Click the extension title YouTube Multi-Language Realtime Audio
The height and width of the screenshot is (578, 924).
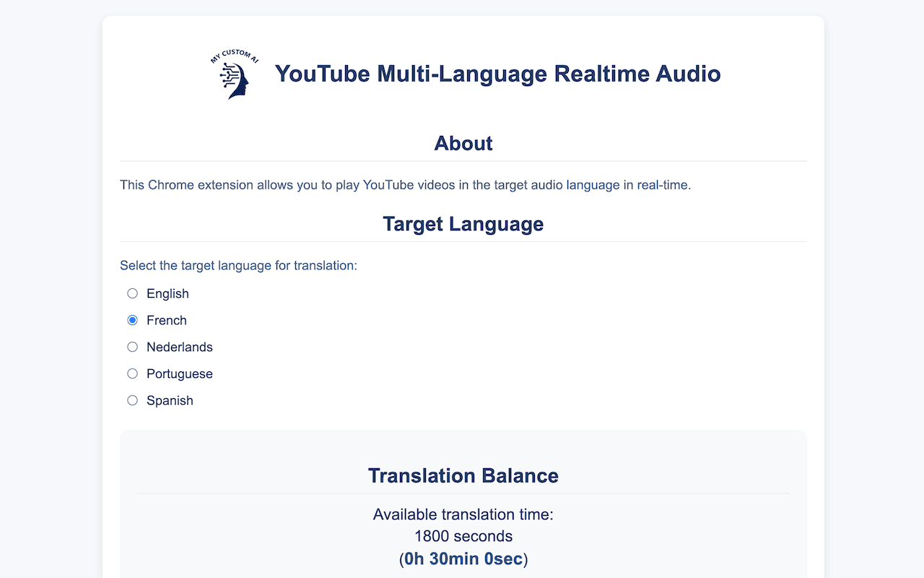click(497, 74)
